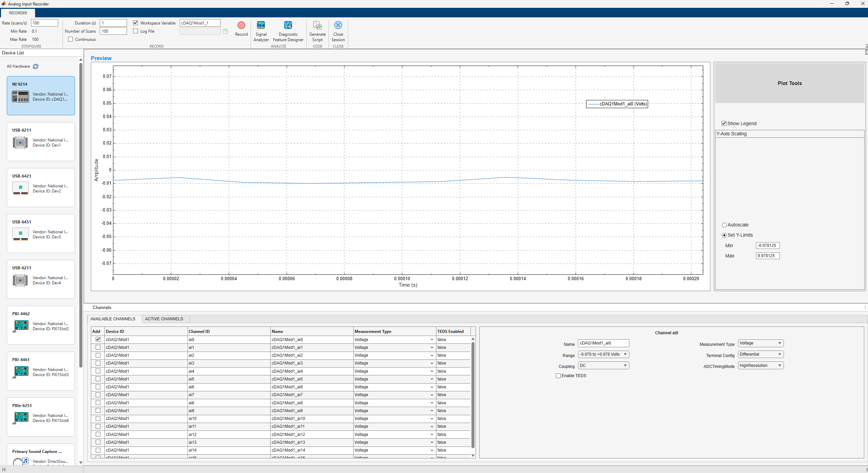Viewport: 868px width, 473px height.
Task: Select USB-6211 Dev1 device icon
Action: pyautogui.click(x=20, y=142)
